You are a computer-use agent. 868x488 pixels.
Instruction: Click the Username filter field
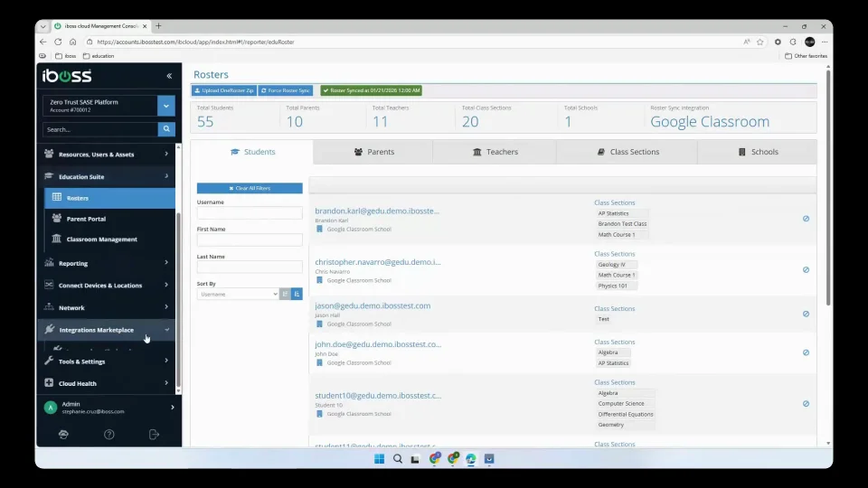(x=250, y=213)
